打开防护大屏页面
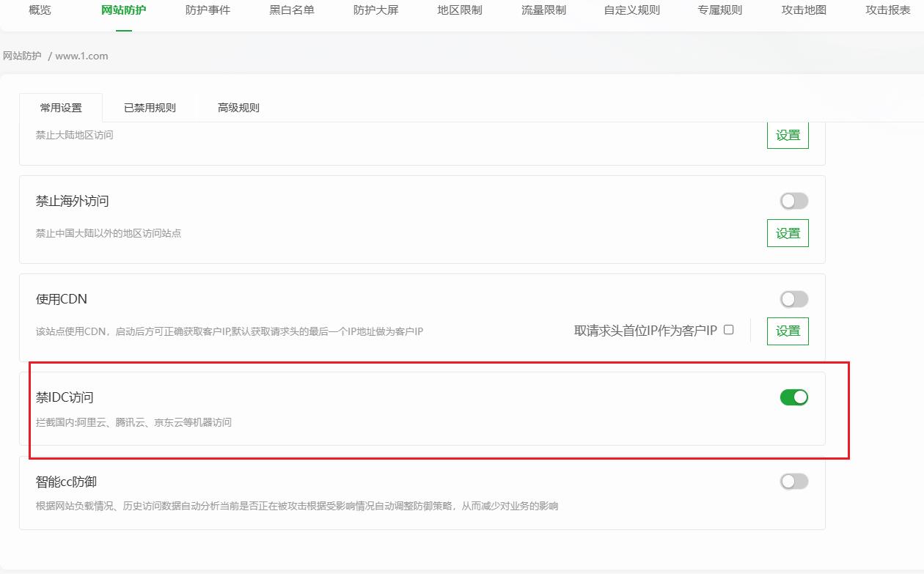 (376, 10)
